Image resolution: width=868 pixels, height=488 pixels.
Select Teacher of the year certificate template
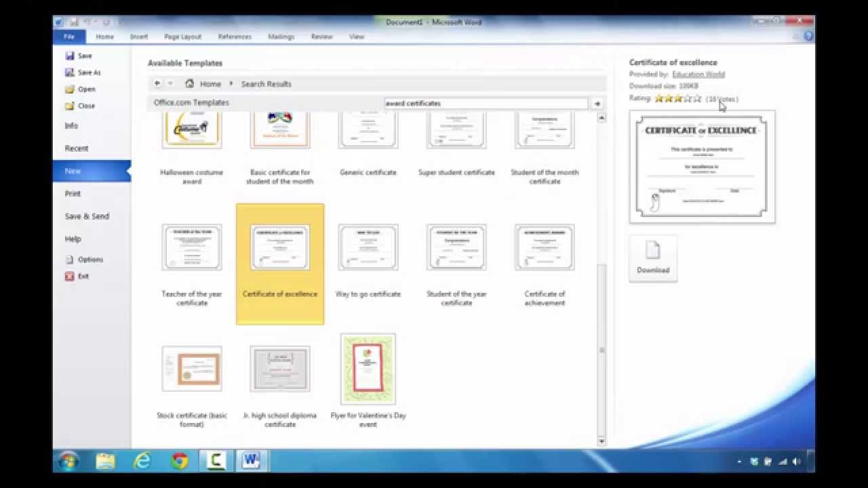coord(192,264)
